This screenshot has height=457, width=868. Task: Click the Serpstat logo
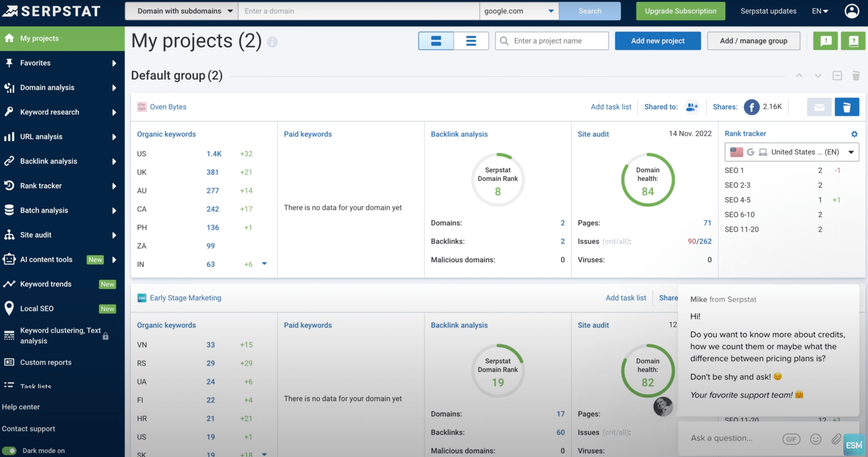(x=51, y=11)
